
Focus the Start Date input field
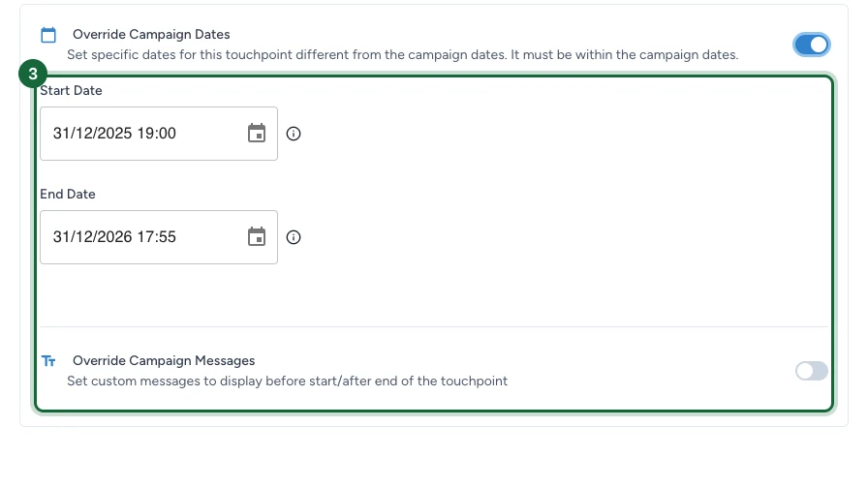coord(159,134)
